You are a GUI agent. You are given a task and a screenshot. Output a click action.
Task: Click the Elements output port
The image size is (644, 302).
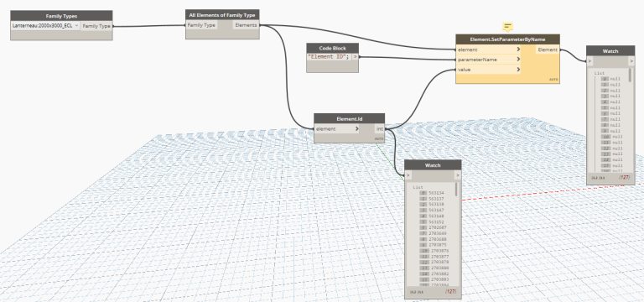tap(246, 25)
